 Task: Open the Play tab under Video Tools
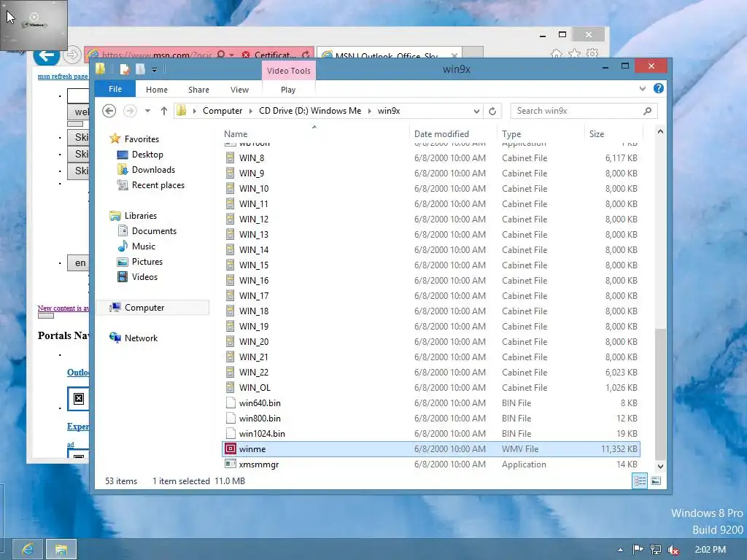[x=288, y=90]
